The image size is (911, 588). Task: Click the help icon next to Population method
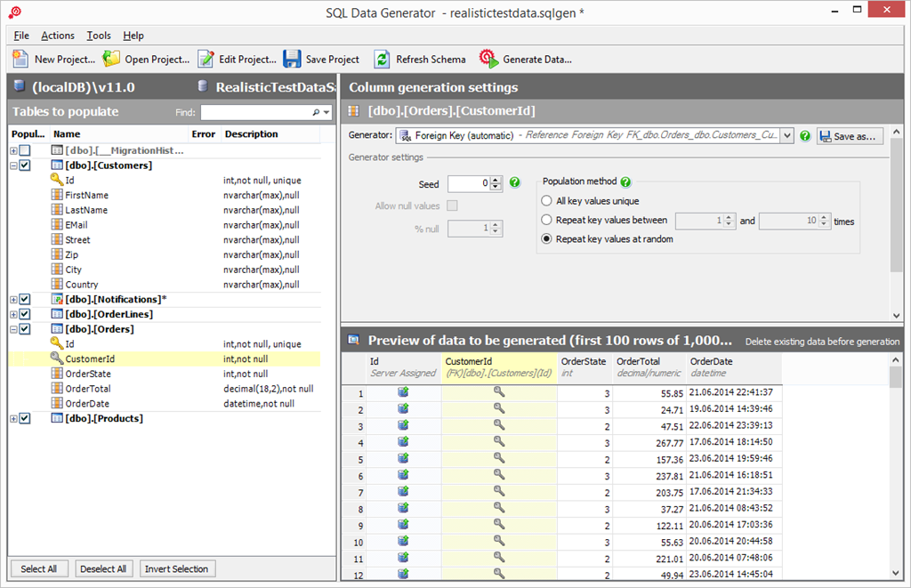coord(625,181)
